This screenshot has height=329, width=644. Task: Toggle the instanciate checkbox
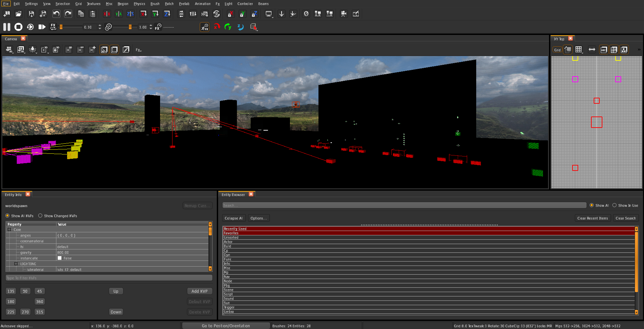(x=60, y=258)
